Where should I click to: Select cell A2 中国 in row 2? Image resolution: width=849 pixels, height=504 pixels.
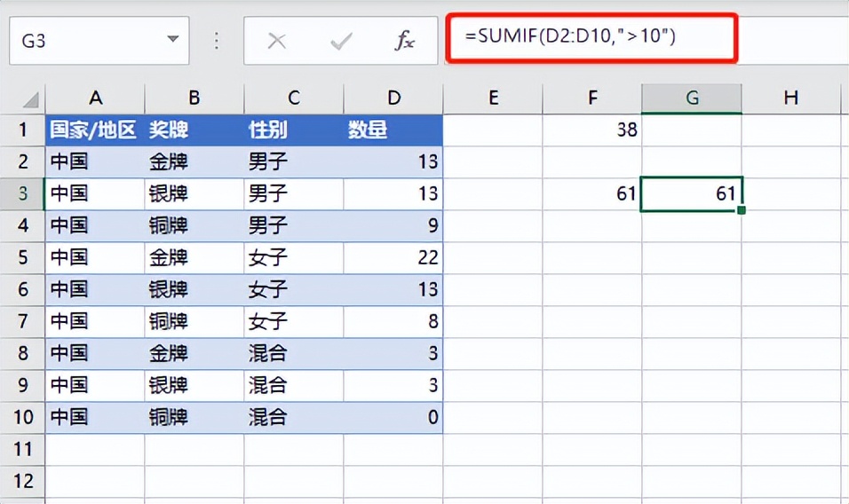[95, 161]
